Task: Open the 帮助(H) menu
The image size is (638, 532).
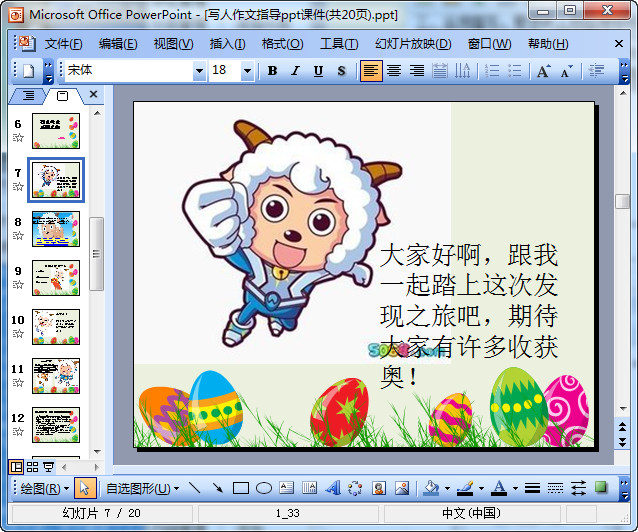Action: click(548, 44)
